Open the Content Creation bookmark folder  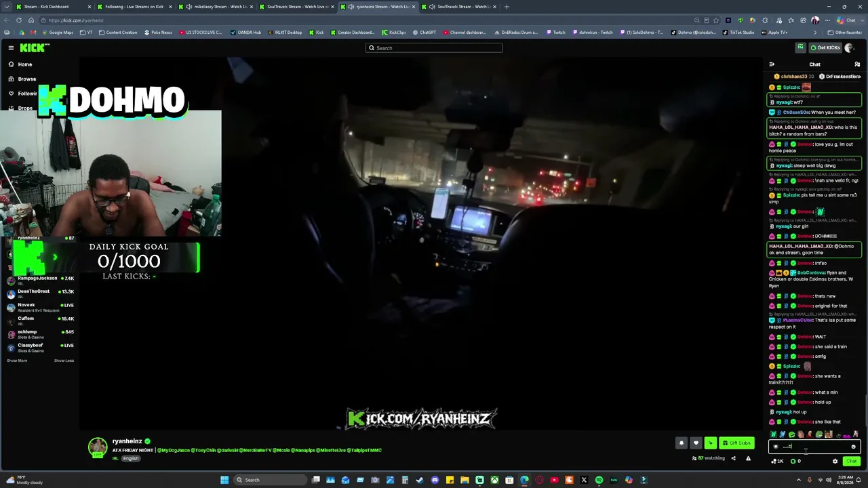[118, 33]
